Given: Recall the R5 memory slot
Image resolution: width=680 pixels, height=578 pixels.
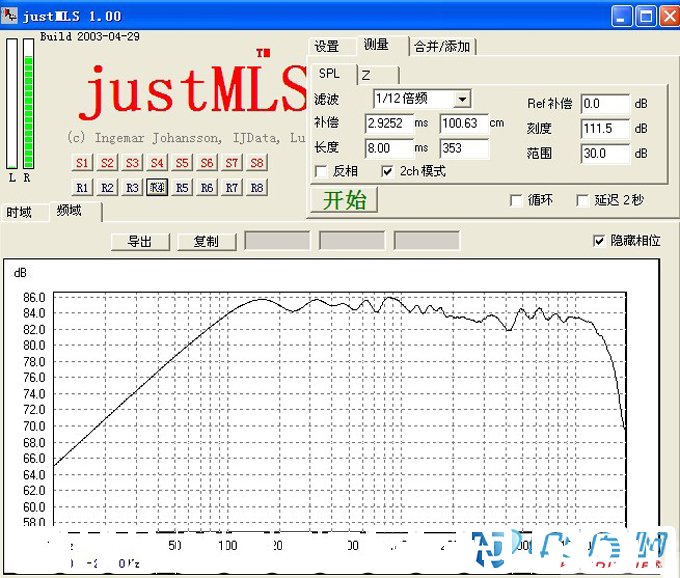Looking at the screenshot, I should click(x=182, y=188).
